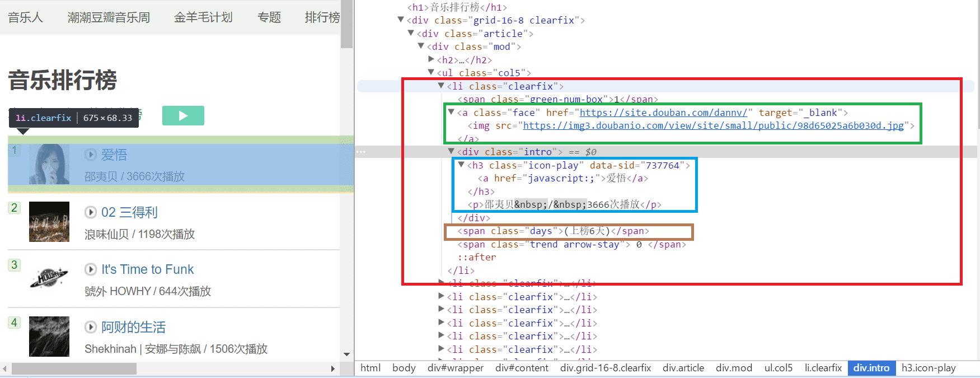This screenshot has height=378, width=980.
Task: Click the play icon beside It's Time to Funk
Action: coord(91,269)
